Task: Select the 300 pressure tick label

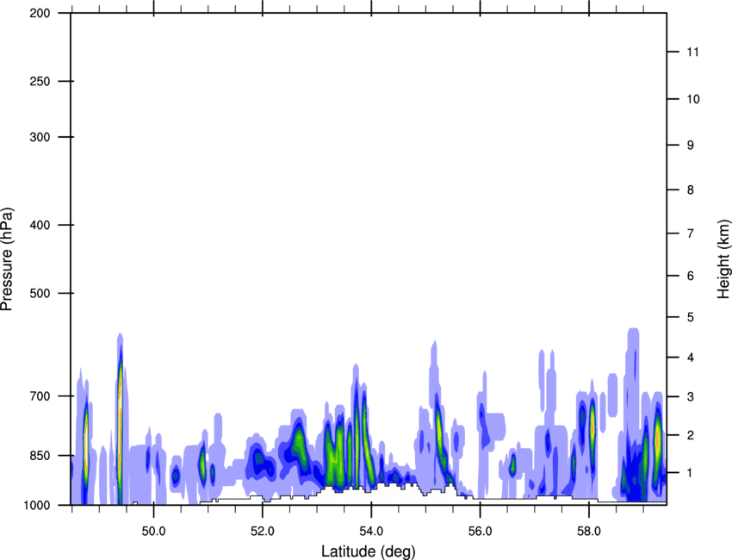Action: pyautogui.click(x=40, y=137)
